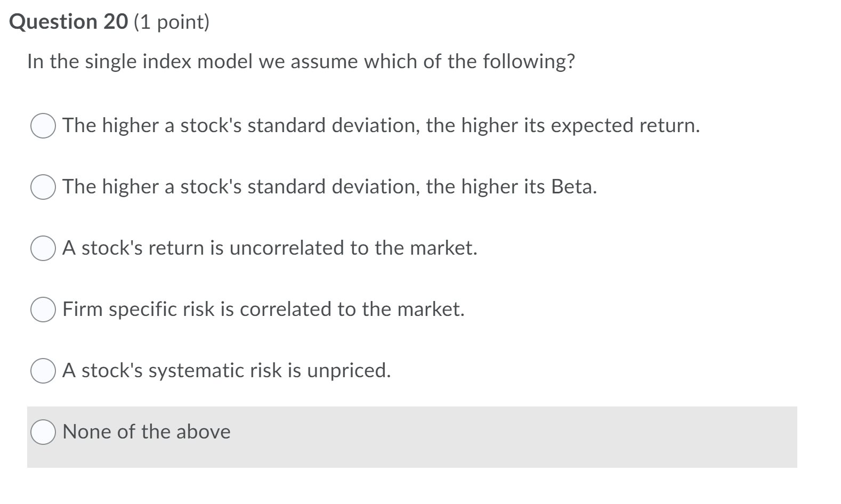Click the label about firm specific risk

263,309
